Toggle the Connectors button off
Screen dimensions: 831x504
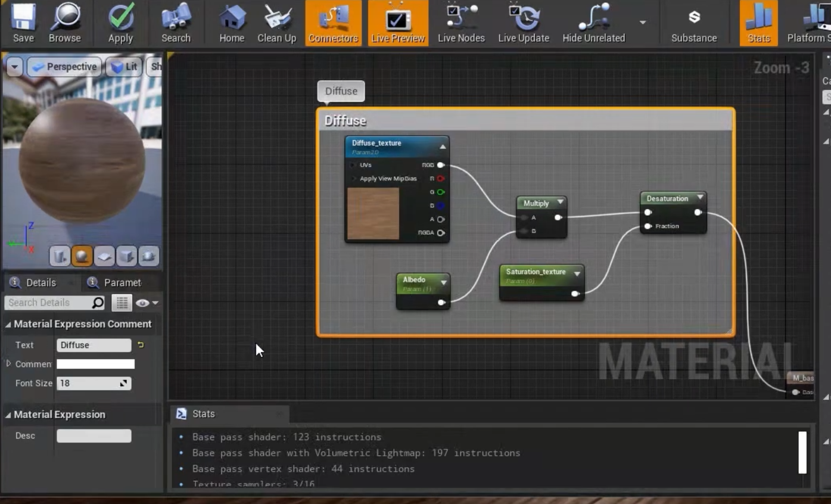coord(333,23)
